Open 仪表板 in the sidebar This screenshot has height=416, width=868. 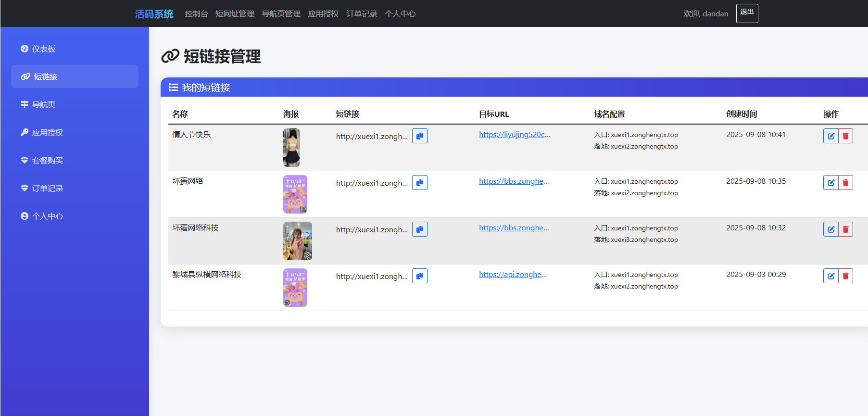coord(43,49)
